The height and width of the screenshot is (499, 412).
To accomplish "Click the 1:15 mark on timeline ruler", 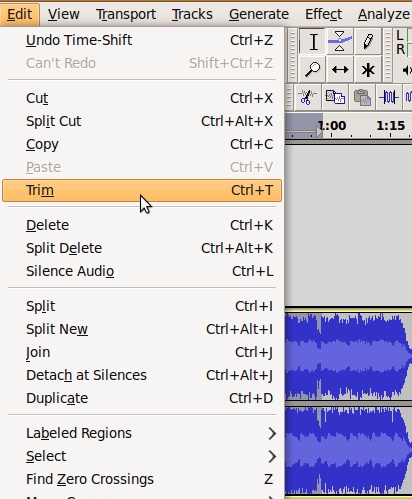I will 390,126.
